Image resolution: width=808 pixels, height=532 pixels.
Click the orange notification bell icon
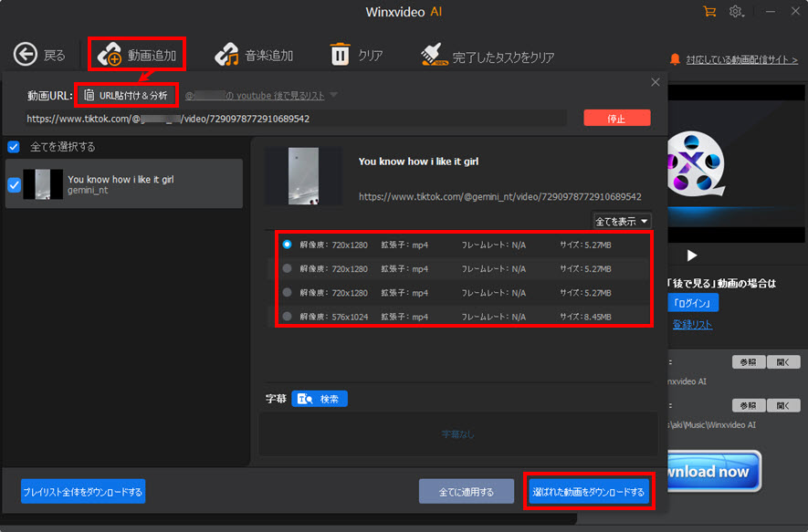(x=675, y=59)
